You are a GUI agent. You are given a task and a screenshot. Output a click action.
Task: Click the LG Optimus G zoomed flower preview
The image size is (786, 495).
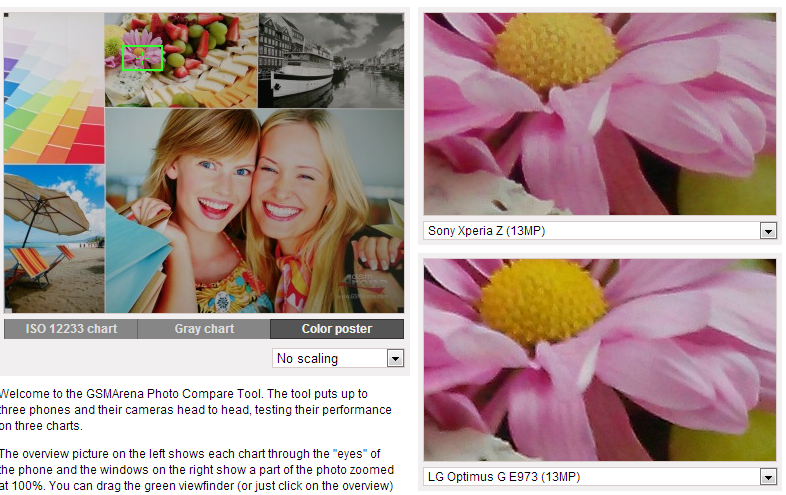tap(600, 360)
